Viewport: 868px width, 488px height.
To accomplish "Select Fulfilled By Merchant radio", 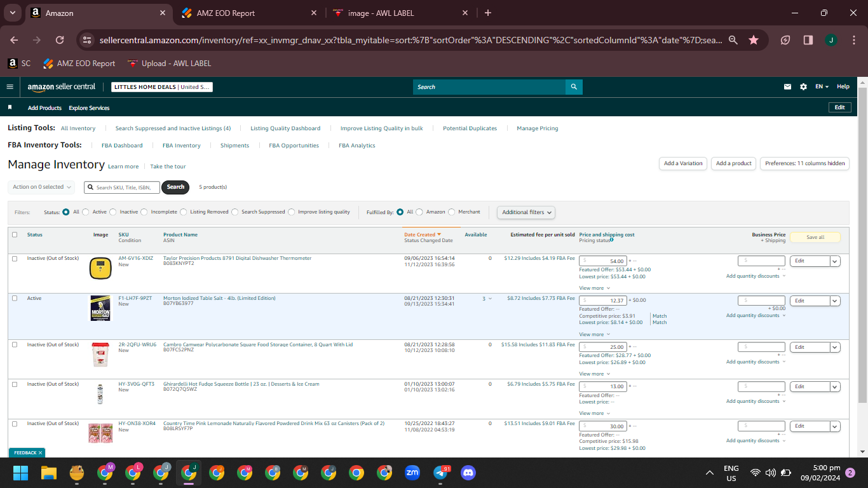I will tap(452, 212).
